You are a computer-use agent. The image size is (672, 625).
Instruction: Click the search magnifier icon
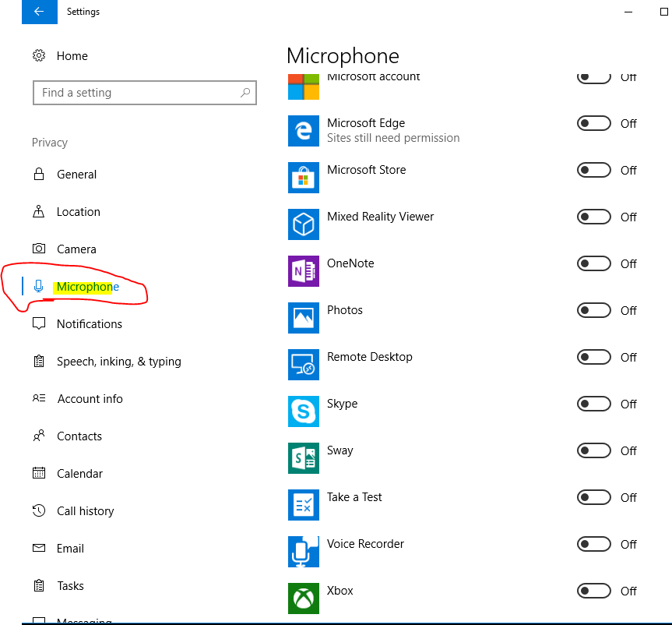[245, 92]
